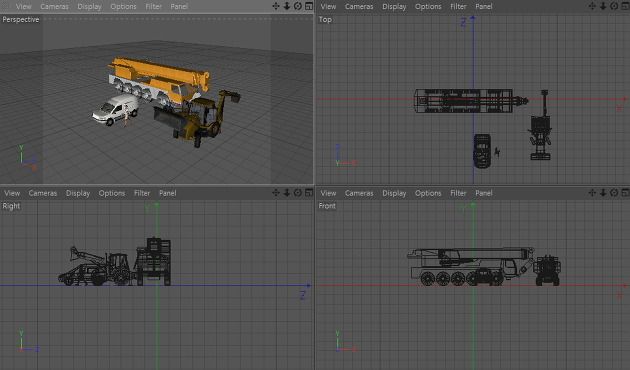This screenshot has height=370, width=630.
Task: Open the Right viewport Cameras menu
Action: click(x=43, y=193)
